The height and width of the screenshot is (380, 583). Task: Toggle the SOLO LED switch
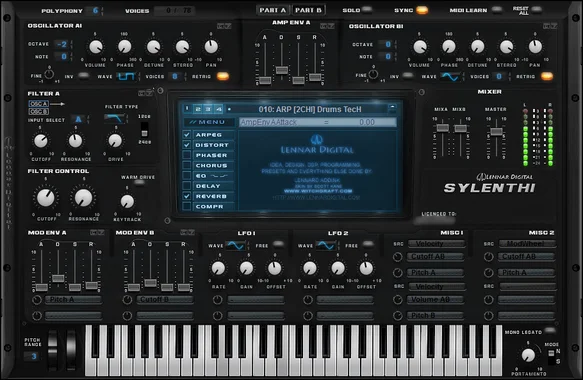point(367,10)
